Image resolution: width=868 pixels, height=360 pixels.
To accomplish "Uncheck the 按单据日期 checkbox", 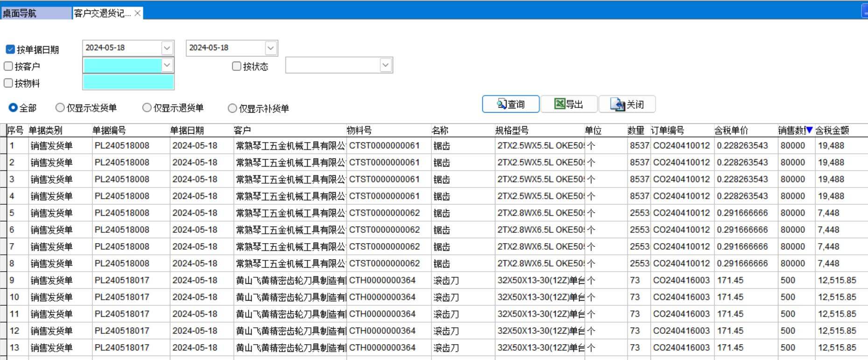I will tap(10, 50).
